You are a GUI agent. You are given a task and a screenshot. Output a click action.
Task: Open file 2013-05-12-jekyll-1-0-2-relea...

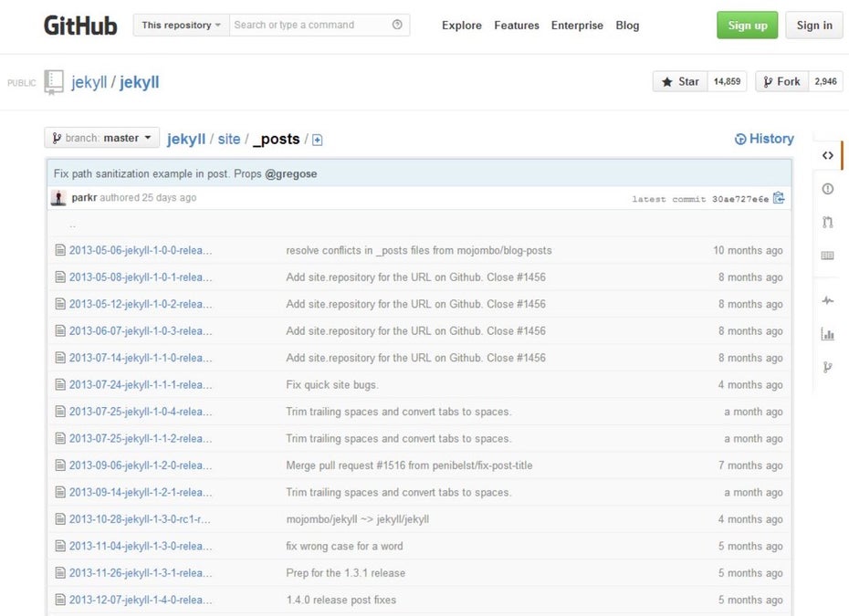pyautogui.click(x=141, y=304)
